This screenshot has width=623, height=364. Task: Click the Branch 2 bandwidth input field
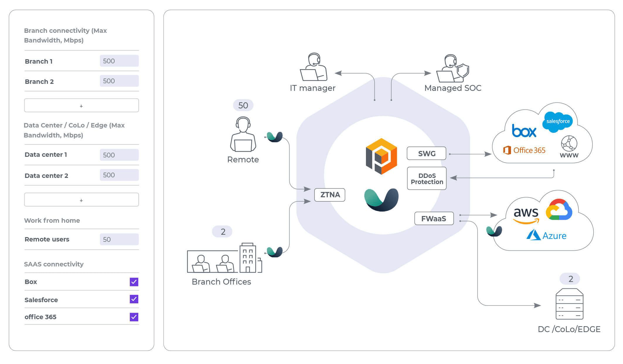coord(117,81)
